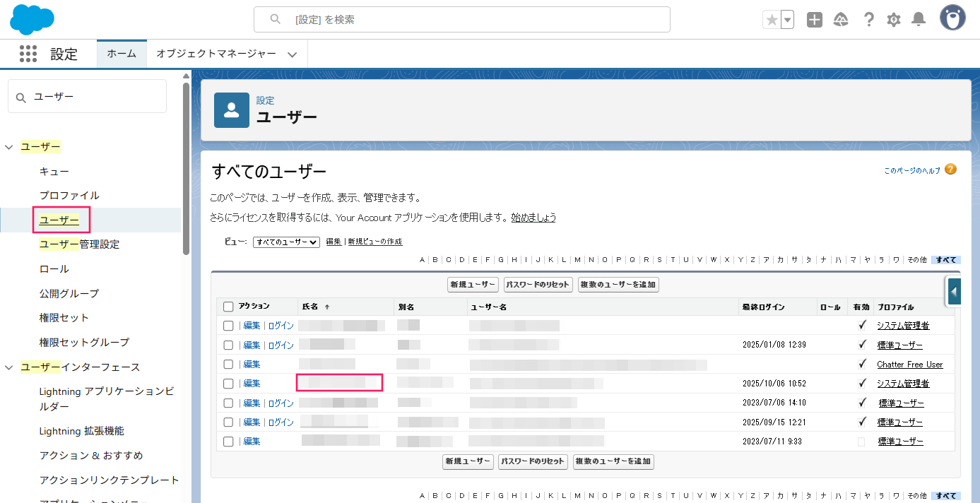Collapse the side panel arrow at table edge
Viewport: 980px width, 503px height.
point(954,291)
